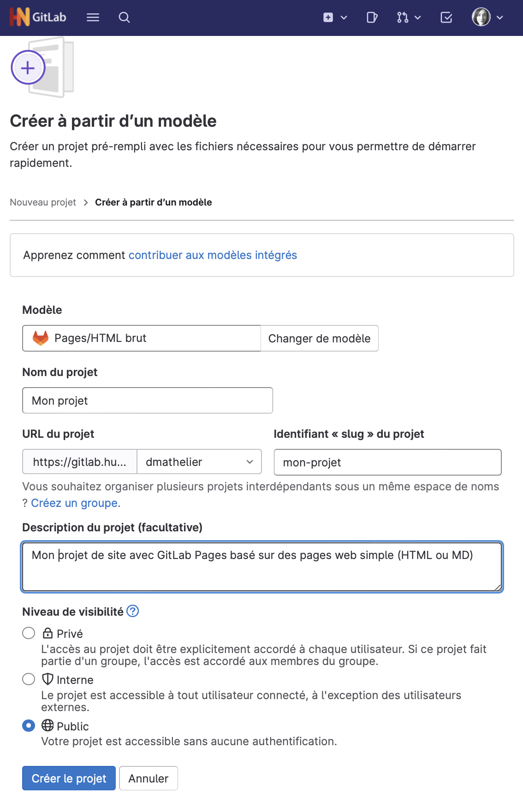The width and height of the screenshot is (523, 812).
Task: Select the Interne visibility option
Action: pos(29,679)
